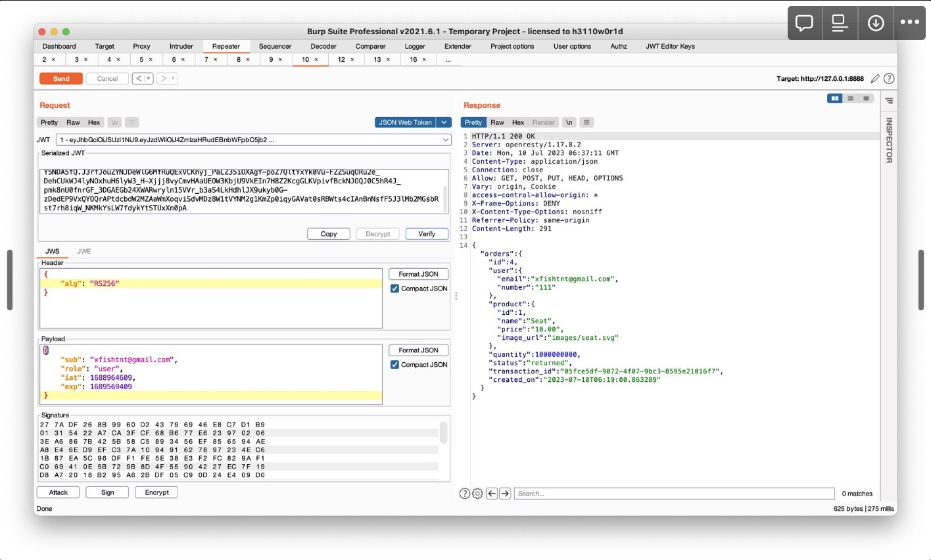Open Request message editor hamburger menu
The height and width of the screenshot is (560, 931).
tap(132, 122)
